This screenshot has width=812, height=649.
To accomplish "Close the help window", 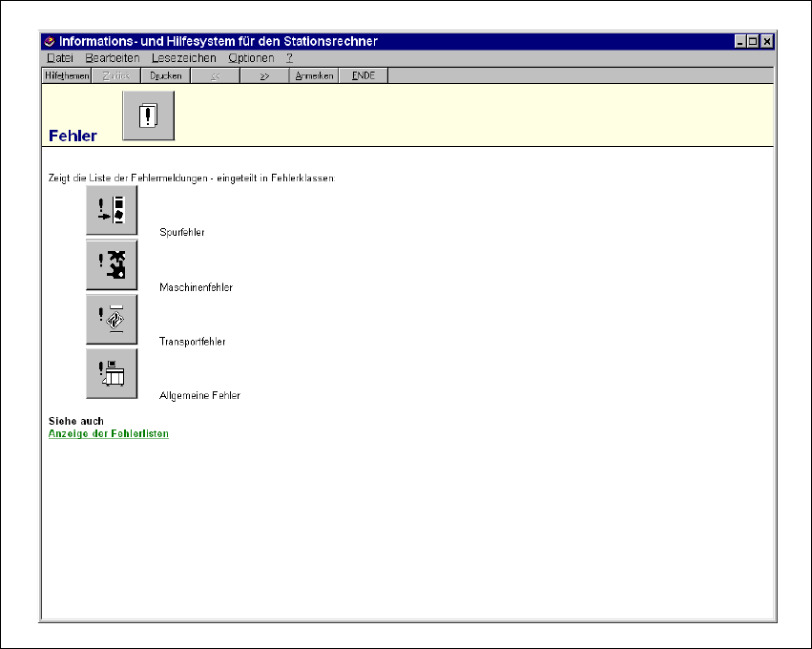I will click(x=767, y=41).
